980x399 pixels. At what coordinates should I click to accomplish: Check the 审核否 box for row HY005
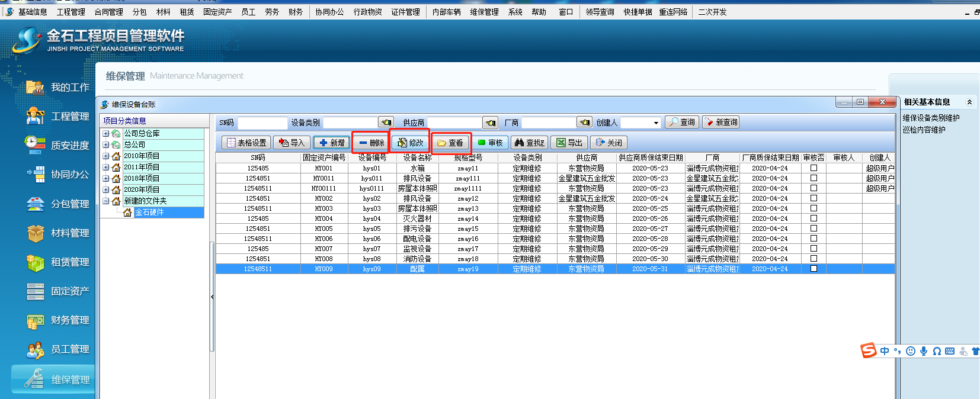(814, 229)
